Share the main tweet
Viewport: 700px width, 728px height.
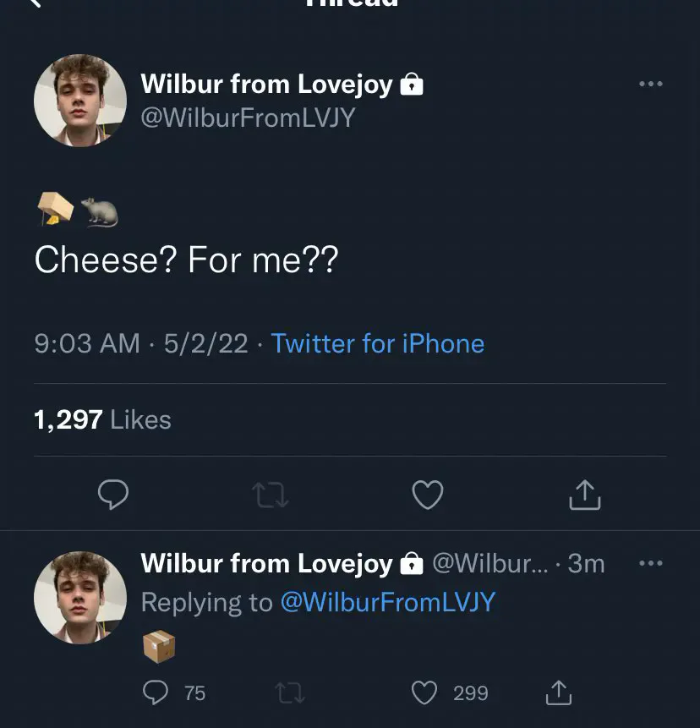(x=584, y=495)
